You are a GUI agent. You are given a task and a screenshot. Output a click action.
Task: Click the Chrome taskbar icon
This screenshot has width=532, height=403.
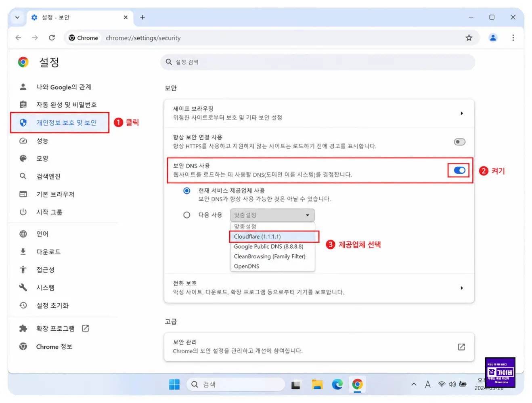(357, 384)
